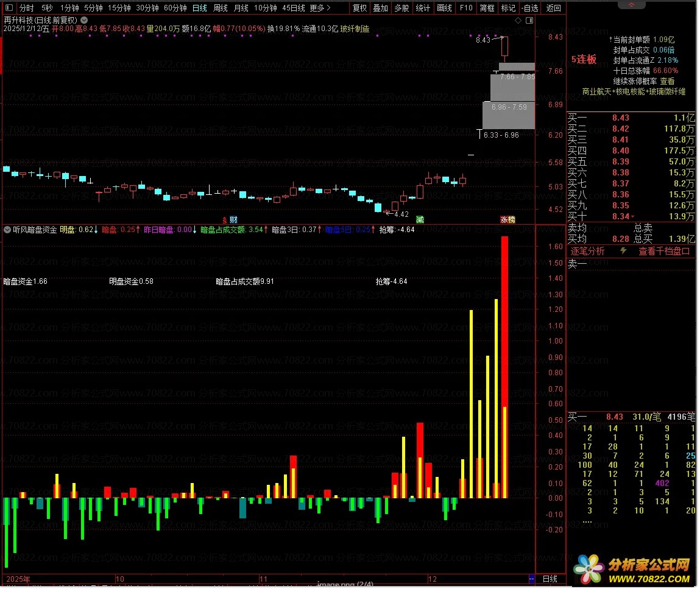
Task: Click the 买三 price 8.41
Action: 621,139
